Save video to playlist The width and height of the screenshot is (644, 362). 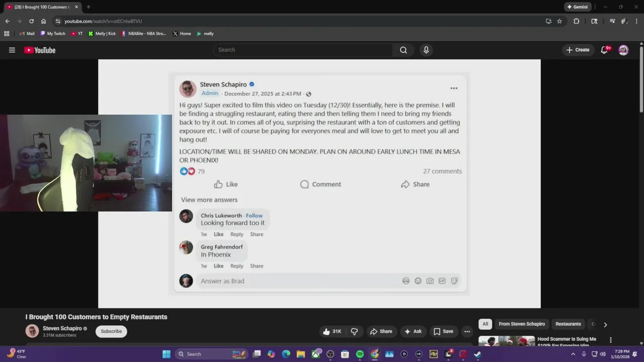click(x=443, y=331)
